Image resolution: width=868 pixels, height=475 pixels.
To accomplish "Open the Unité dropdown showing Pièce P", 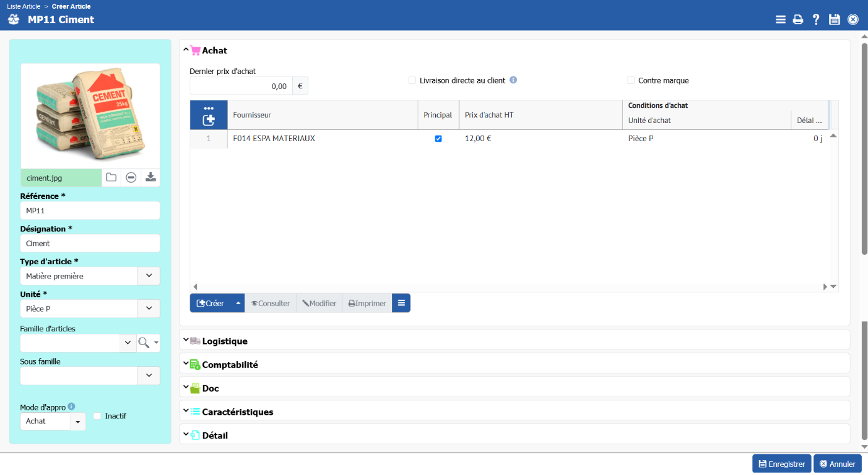I will pos(149,309).
